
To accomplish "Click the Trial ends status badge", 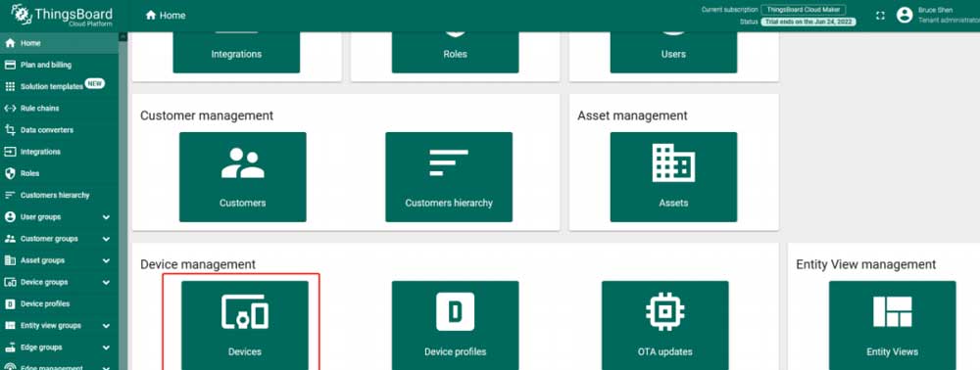I will [x=808, y=22].
